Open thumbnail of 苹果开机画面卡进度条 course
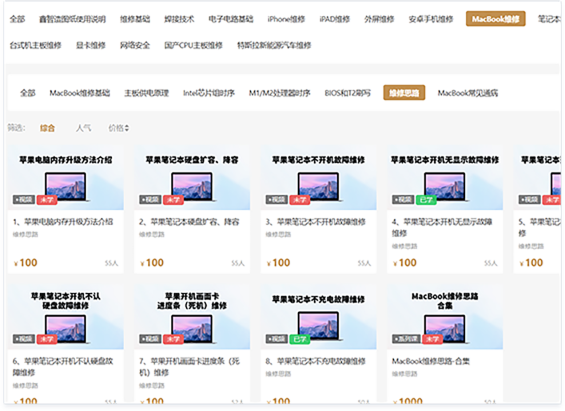This screenshot has height=411, width=565. tap(192, 317)
